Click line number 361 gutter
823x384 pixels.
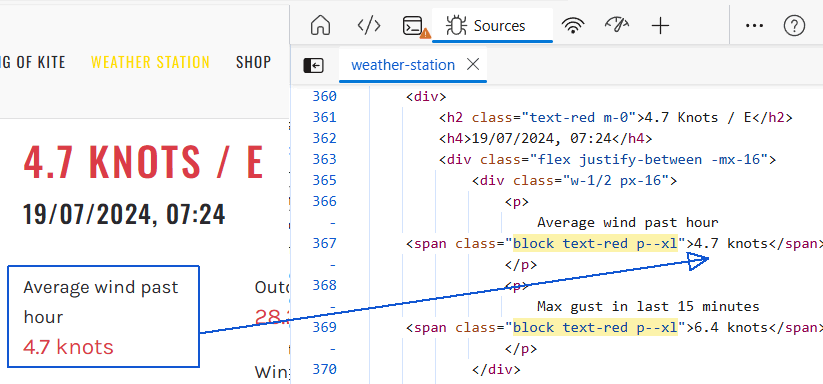coord(324,118)
